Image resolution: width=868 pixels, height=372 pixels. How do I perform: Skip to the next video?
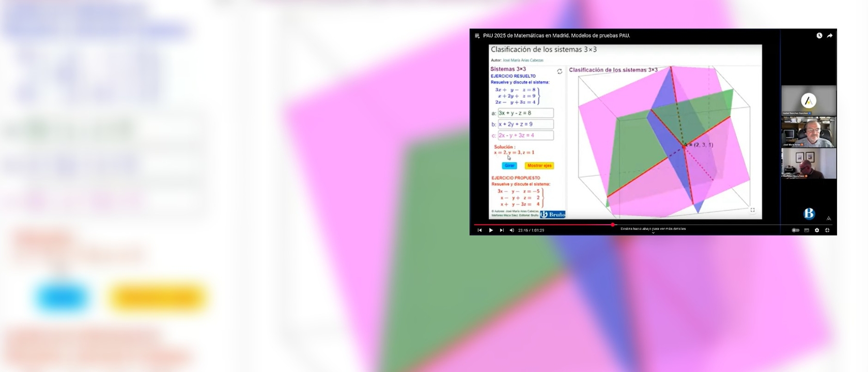point(502,230)
